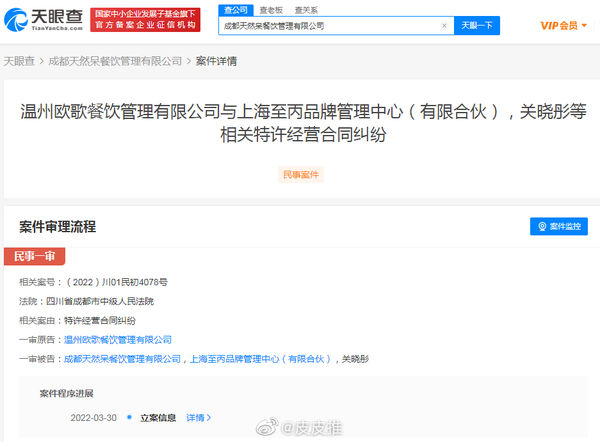Switch to the 查关系 search tab
The image size is (600, 442).
[x=306, y=9]
